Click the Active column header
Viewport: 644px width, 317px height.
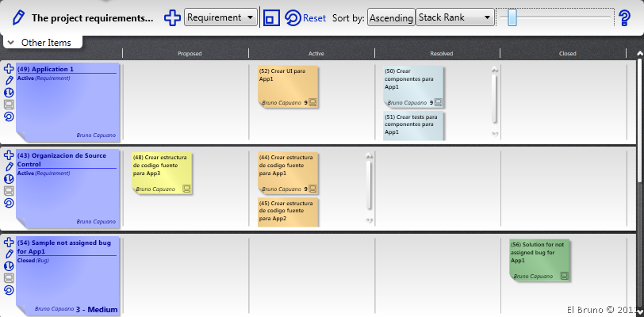(316, 54)
